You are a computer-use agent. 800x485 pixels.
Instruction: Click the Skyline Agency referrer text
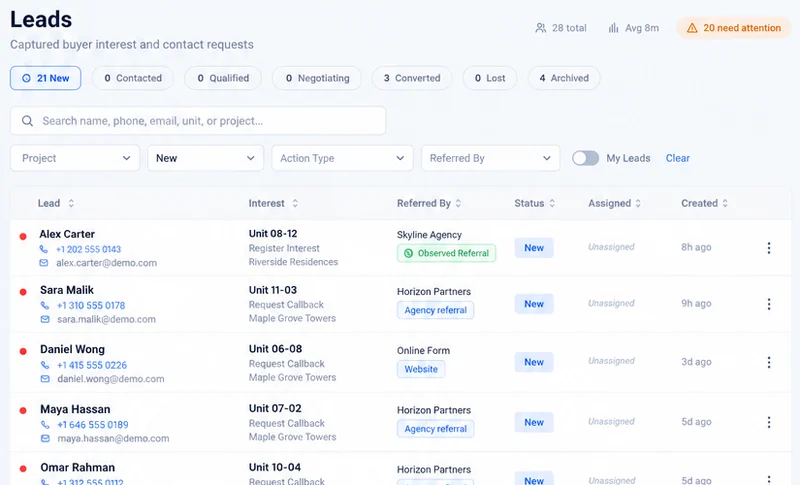[429, 235]
